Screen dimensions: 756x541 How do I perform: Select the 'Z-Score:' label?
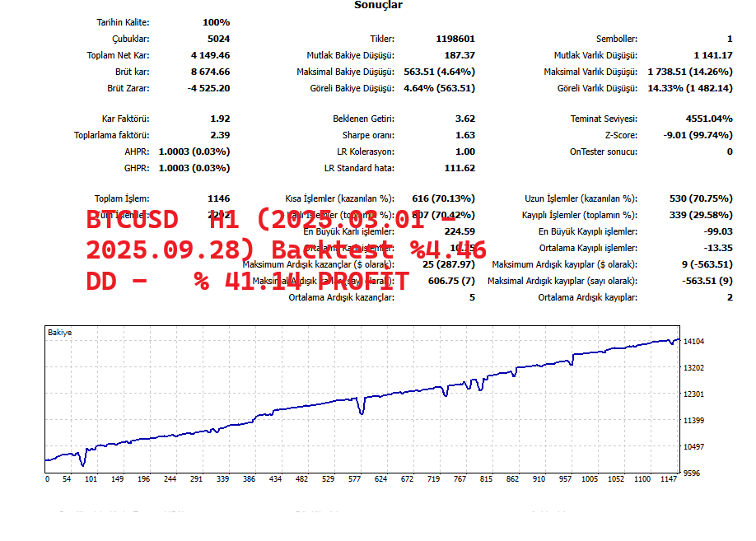pyautogui.click(x=621, y=134)
